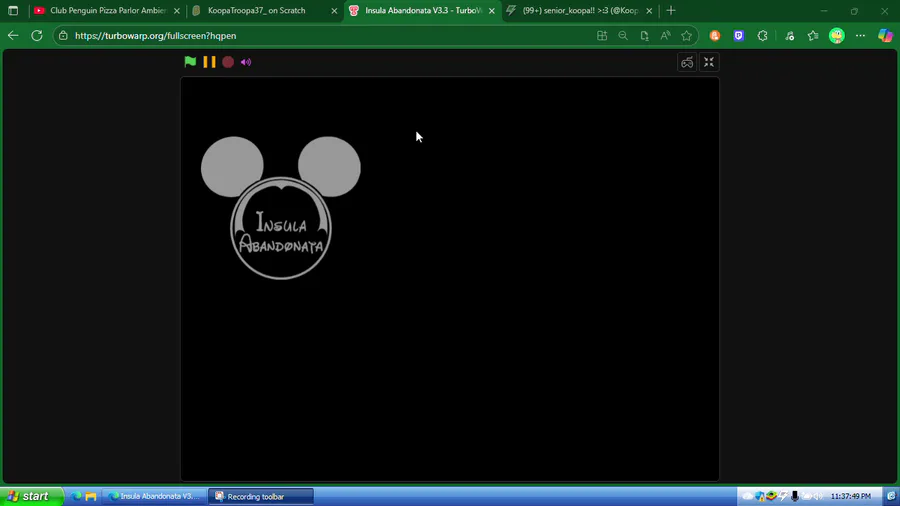Click the zoom out magnifier icon
The width and height of the screenshot is (900, 506).
(x=623, y=36)
